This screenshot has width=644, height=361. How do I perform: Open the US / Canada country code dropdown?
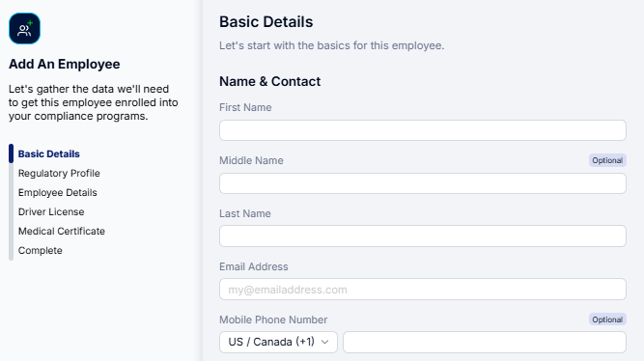[x=278, y=342]
